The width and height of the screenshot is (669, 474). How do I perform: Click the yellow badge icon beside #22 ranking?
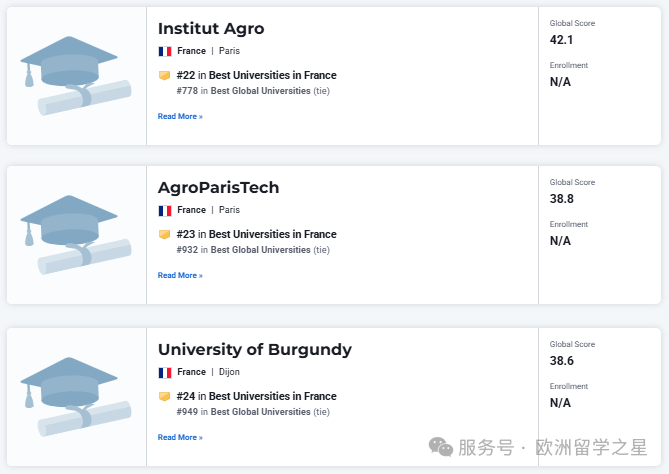[x=164, y=76]
